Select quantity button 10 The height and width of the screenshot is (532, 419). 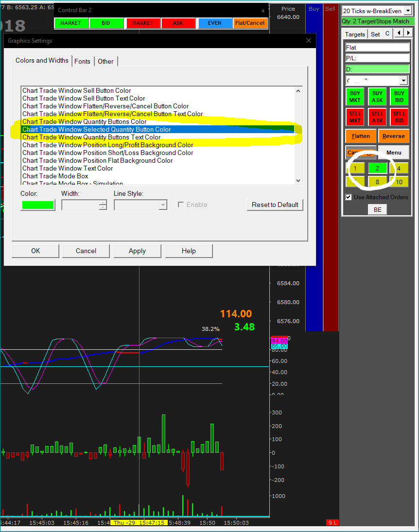click(399, 182)
